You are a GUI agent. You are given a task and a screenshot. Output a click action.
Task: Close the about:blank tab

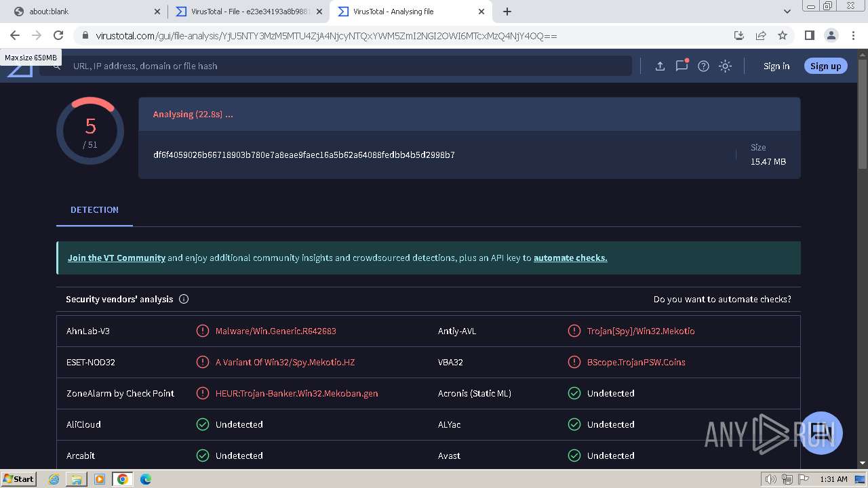[157, 12]
